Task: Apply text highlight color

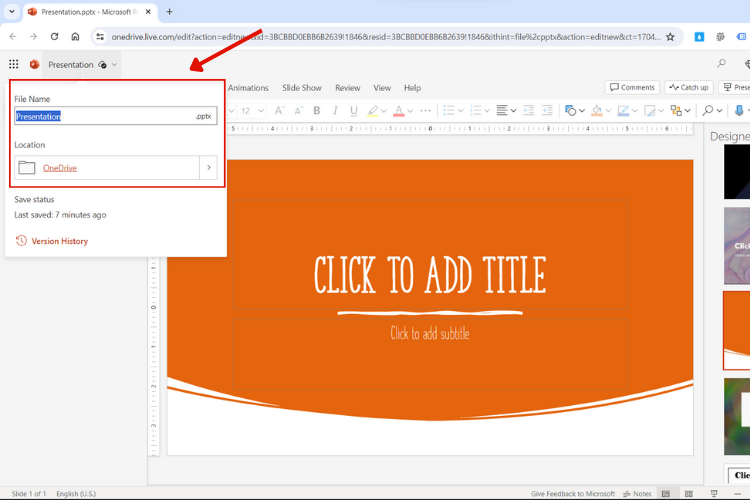Action: click(373, 111)
